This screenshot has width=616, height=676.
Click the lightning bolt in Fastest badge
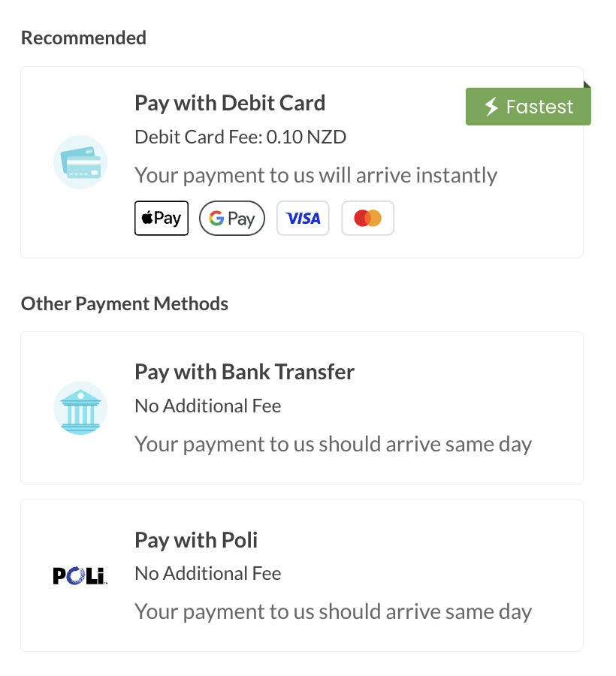(491, 107)
